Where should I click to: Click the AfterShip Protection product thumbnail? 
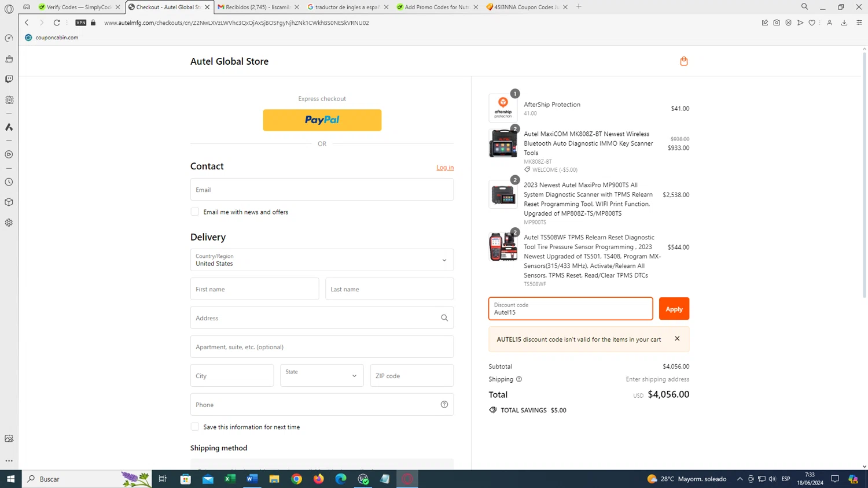point(503,108)
